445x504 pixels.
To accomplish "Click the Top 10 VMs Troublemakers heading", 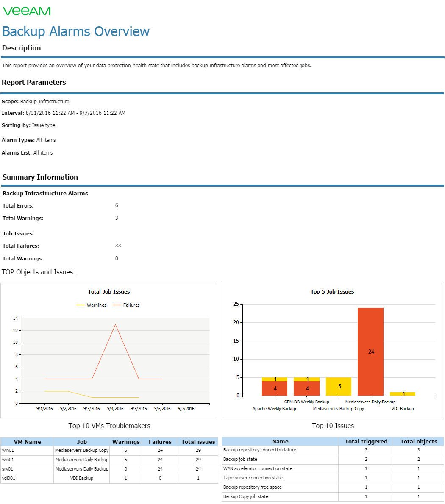I will 109,426.
